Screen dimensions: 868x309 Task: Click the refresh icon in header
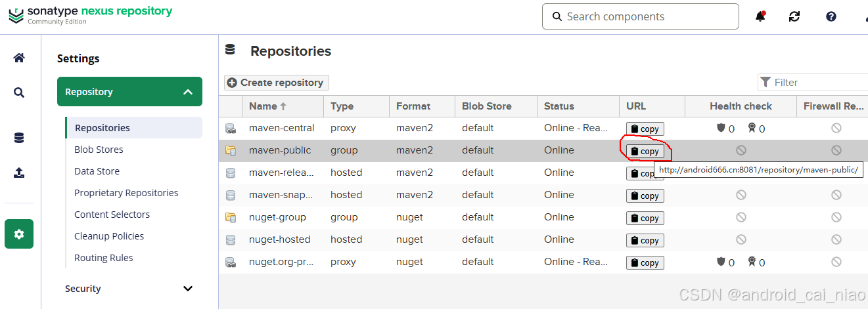coord(794,16)
